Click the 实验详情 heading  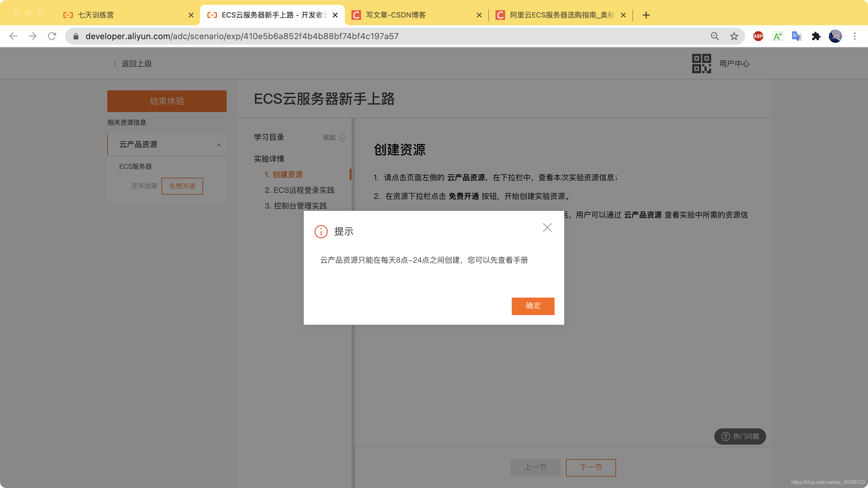pos(269,159)
